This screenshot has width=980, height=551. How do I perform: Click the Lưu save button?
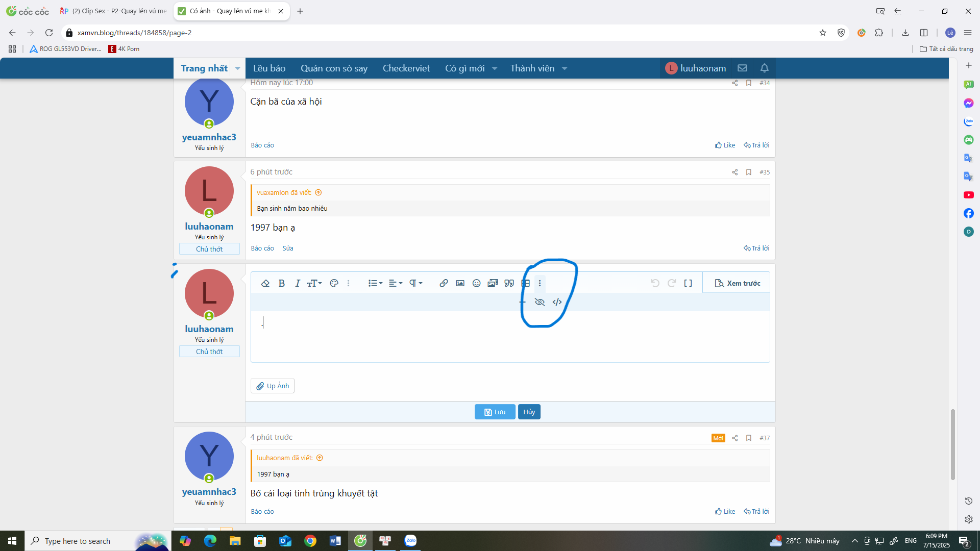pos(494,412)
